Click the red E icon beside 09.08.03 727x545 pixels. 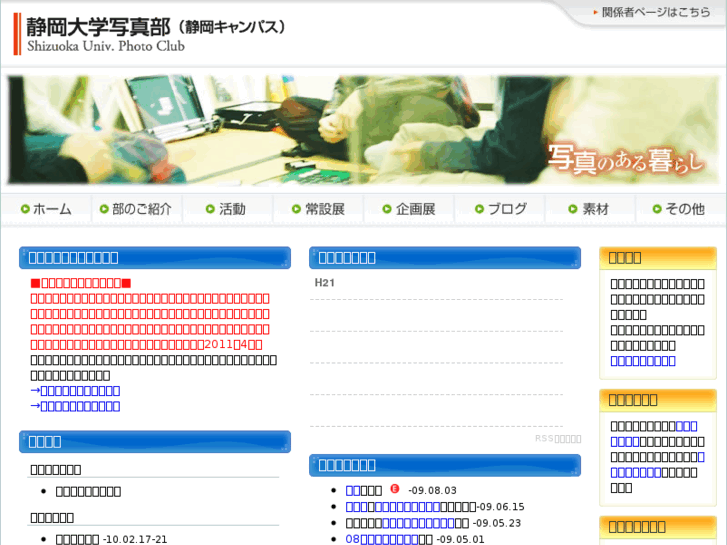pyautogui.click(x=395, y=488)
